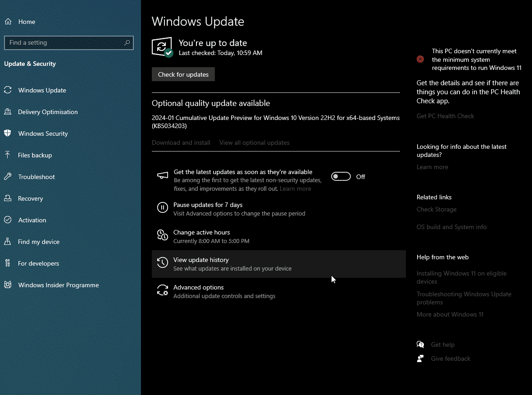Click the Check for updates button
This screenshot has width=532, height=395.
click(x=183, y=74)
